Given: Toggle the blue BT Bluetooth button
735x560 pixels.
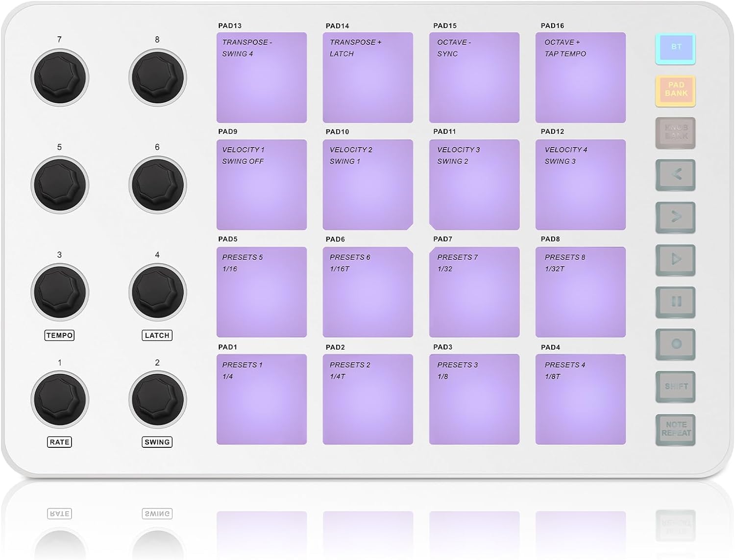Looking at the screenshot, I should (x=675, y=48).
